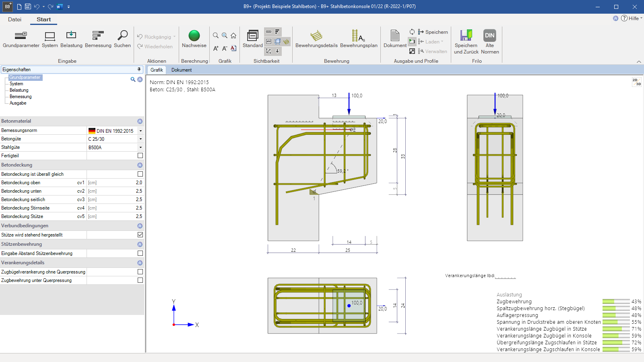Screen dimensions: 644x362
Task: Open Hilfe menu
Action: [x=632, y=19]
